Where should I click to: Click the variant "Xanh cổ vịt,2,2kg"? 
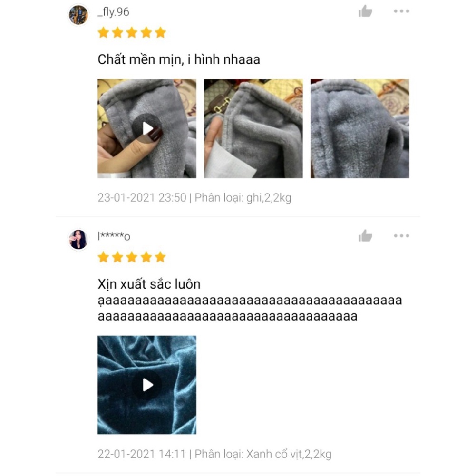(x=289, y=454)
